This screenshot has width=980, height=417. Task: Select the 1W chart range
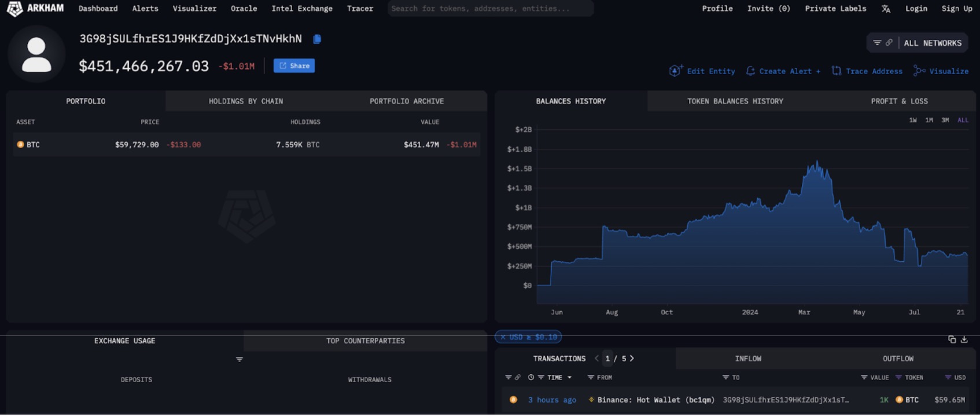click(913, 120)
